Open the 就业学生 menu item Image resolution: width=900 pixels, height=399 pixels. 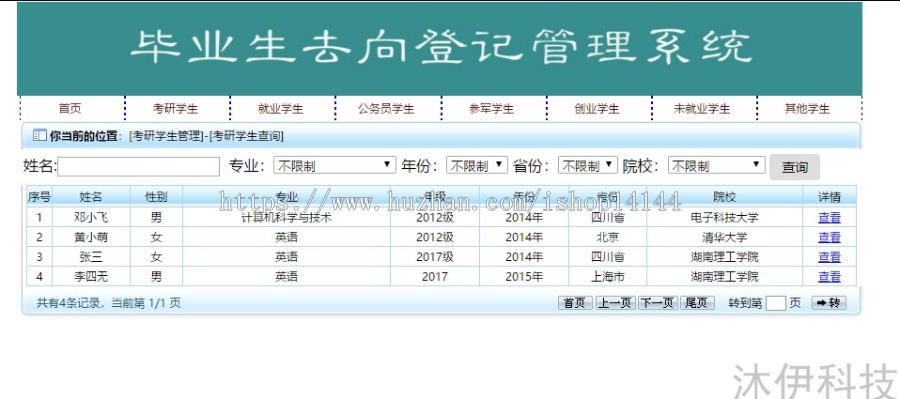click(281, 109)
